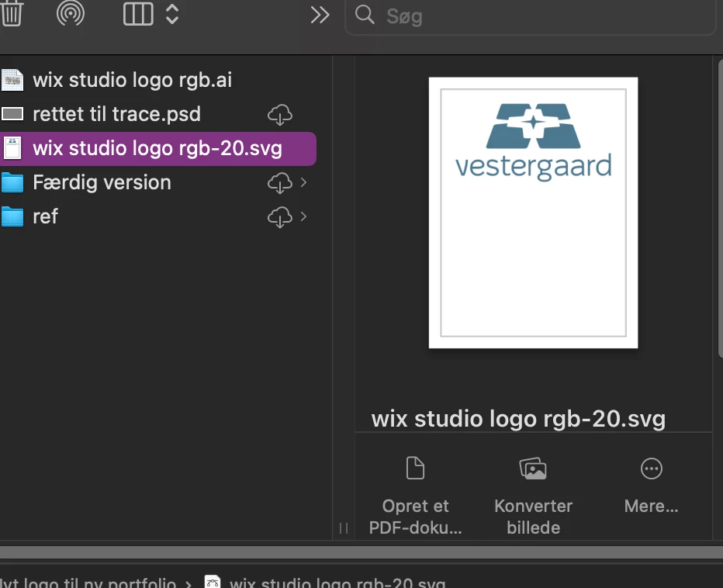This screenshot has height=588, width=723.
Task: Click the horizontal scrollbar above the path bar
Action: (x=361, y=552)
